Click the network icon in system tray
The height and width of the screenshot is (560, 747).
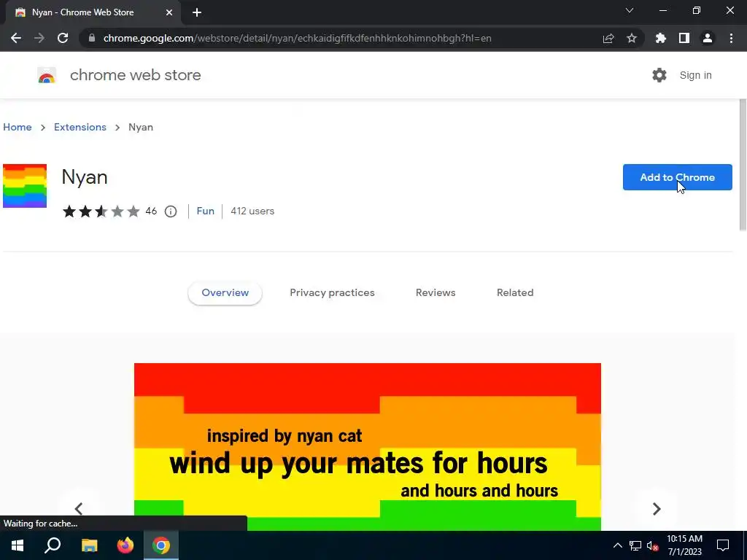[635, 545]
